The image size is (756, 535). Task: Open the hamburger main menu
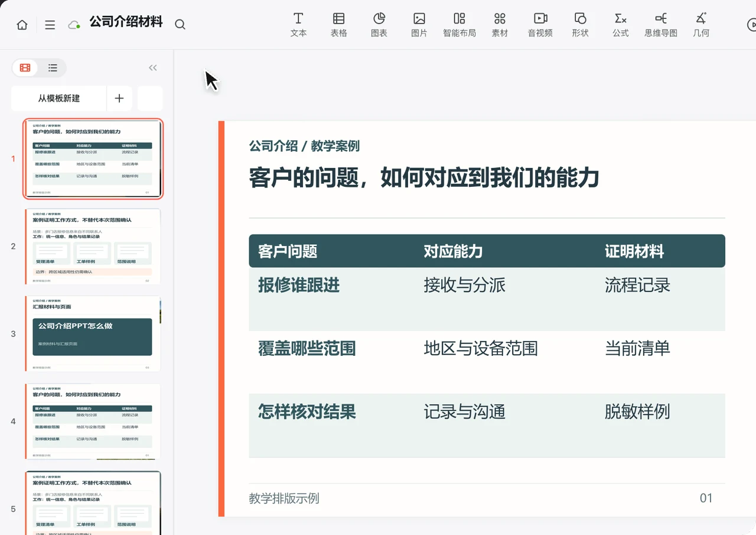coord(50,25)
